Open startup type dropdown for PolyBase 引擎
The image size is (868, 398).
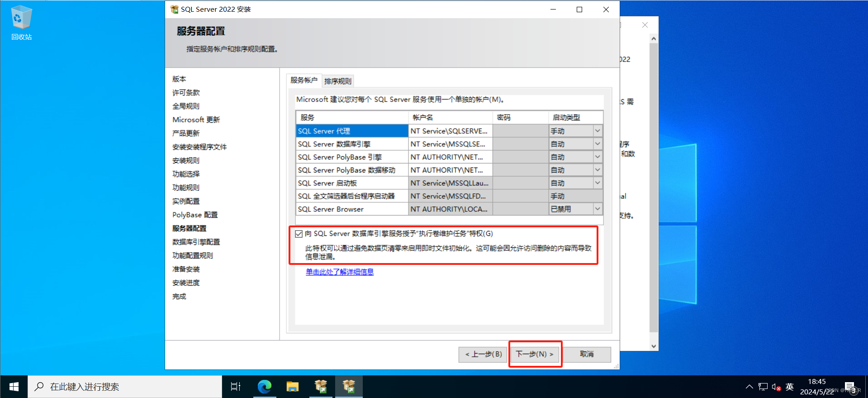598,157
